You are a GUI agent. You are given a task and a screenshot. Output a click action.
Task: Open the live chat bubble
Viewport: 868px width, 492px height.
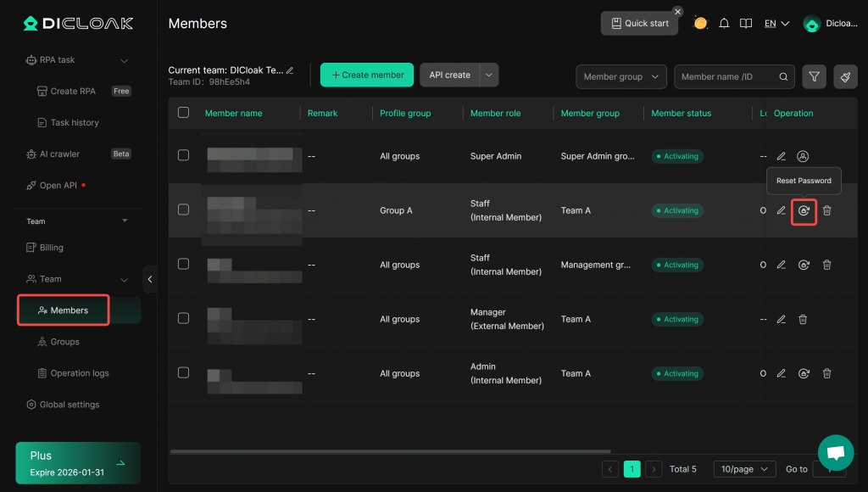pyautogui.click(x=835, y=452)
